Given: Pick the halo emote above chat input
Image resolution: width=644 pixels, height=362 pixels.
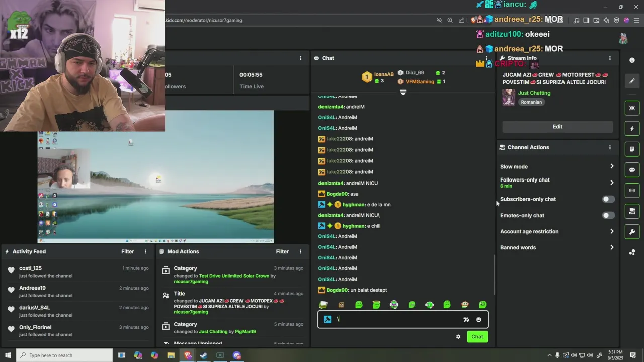Looking at the screenshot, I should click(x=376, y=304).
